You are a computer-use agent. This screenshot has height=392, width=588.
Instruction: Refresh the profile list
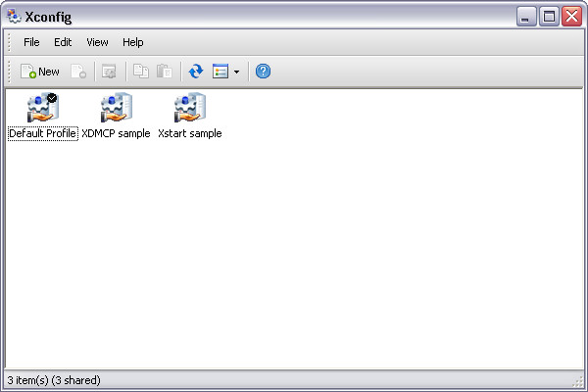tap(196, 72)
